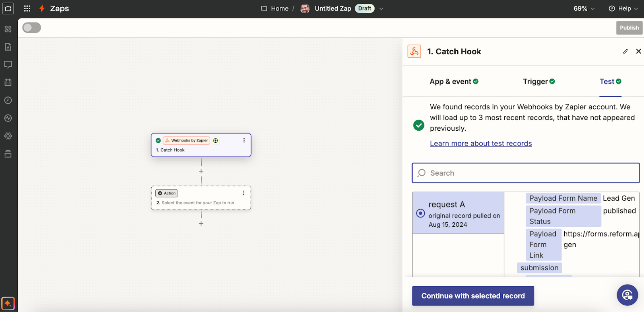Focus the record Search field
Viewport: 644px width, 312px height.
[526, 173]
